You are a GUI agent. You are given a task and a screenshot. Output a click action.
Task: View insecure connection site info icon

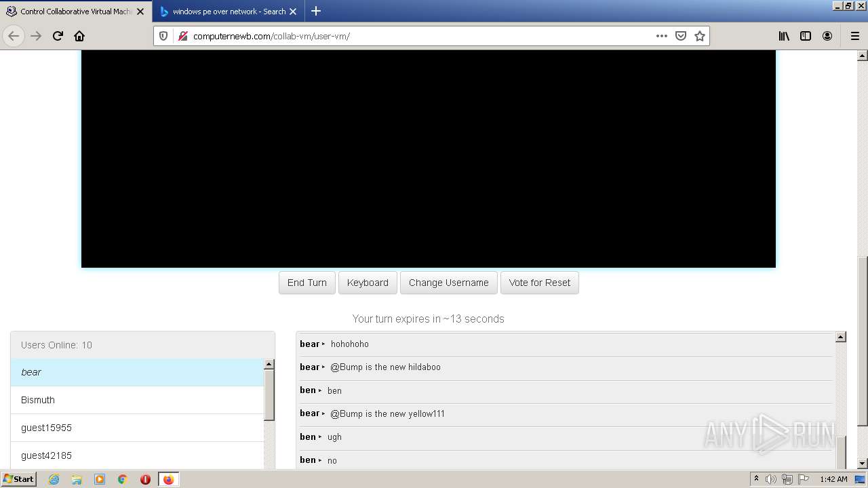(x=182, y=36)
